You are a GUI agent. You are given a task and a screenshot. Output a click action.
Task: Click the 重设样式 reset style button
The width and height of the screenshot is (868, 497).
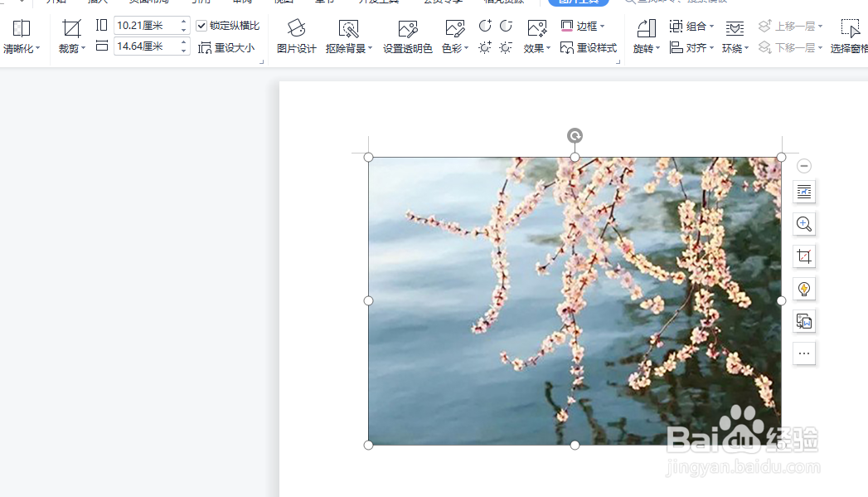[588, 48]
